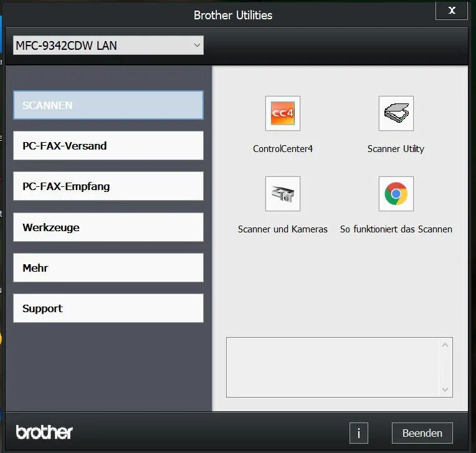Click the So funktioniert das Scannen label

pos(396,229)
